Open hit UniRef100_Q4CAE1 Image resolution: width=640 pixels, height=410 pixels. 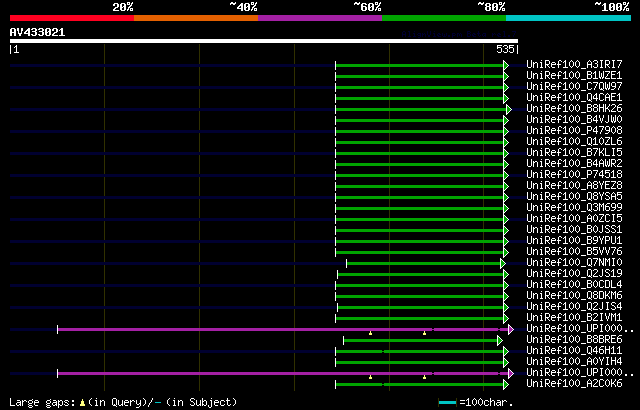574,98
